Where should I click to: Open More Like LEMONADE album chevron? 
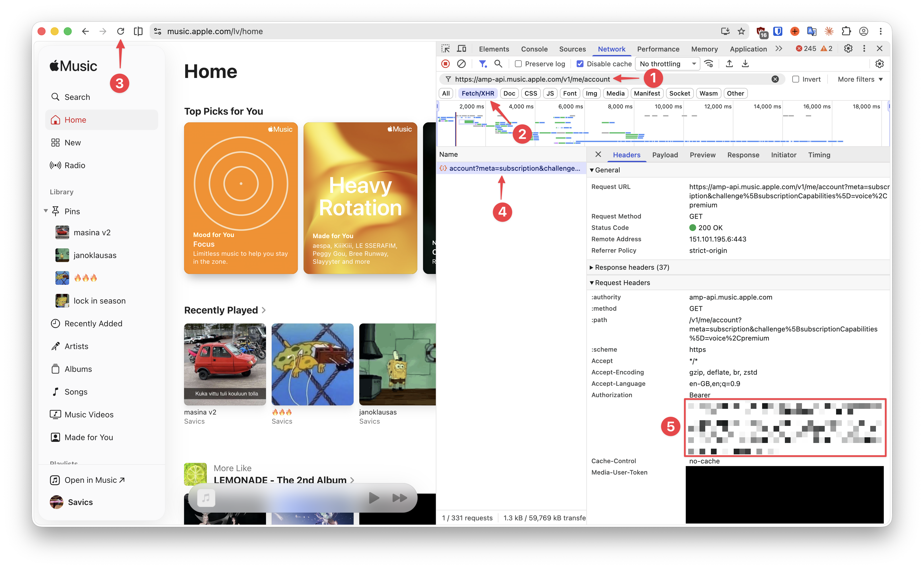352,480
